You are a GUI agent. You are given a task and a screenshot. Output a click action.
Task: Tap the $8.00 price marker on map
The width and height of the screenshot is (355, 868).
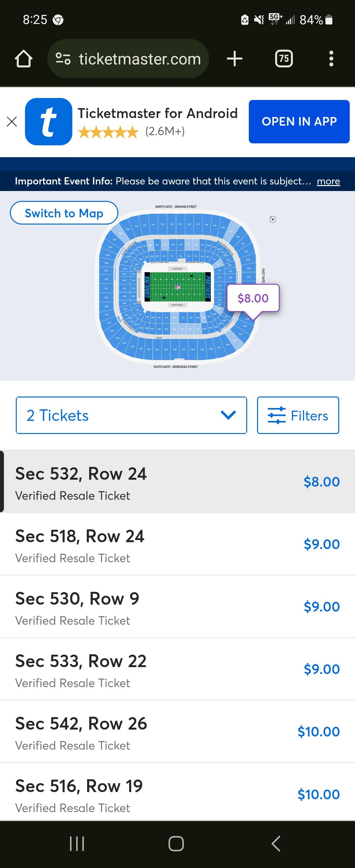tap(253, 298)
